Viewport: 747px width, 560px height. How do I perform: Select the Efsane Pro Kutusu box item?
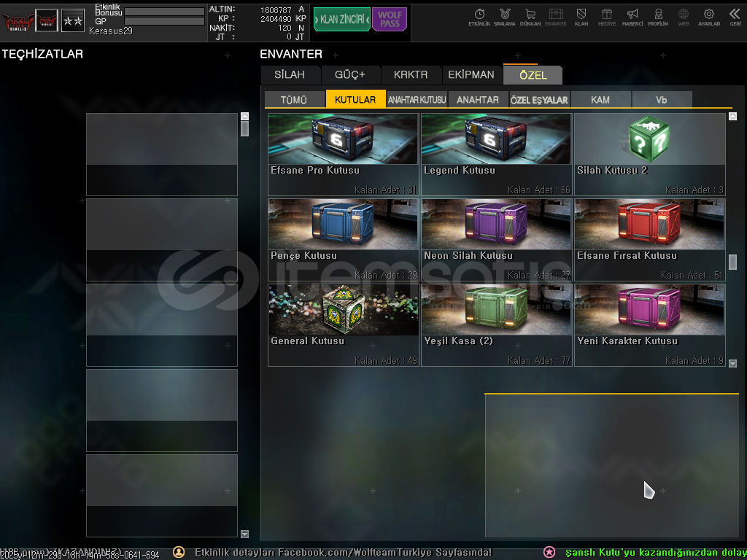tap(343, 155)
